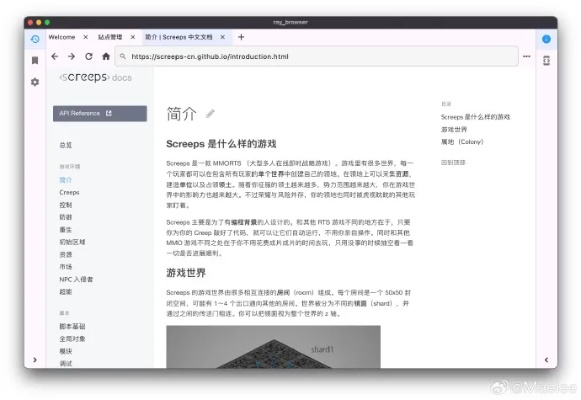Go to home page with the house icon
This screenshot has width=581, height=400.
pos(106,56)
